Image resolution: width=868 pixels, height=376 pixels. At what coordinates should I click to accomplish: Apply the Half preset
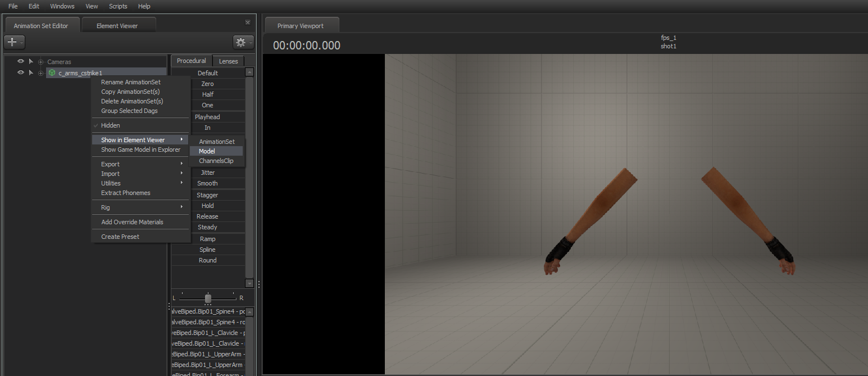(x=208, y=94)
